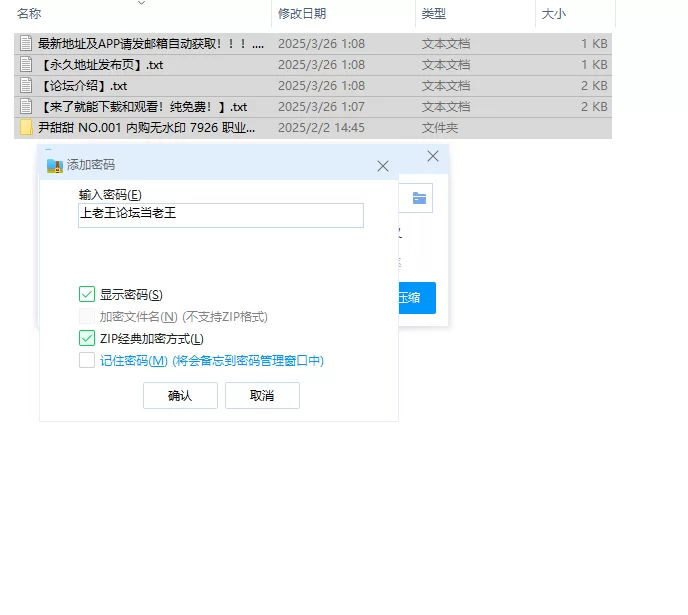
Task: Click the file icon beside 【永久地址发布页】.txt
Action: pos(26,65)
